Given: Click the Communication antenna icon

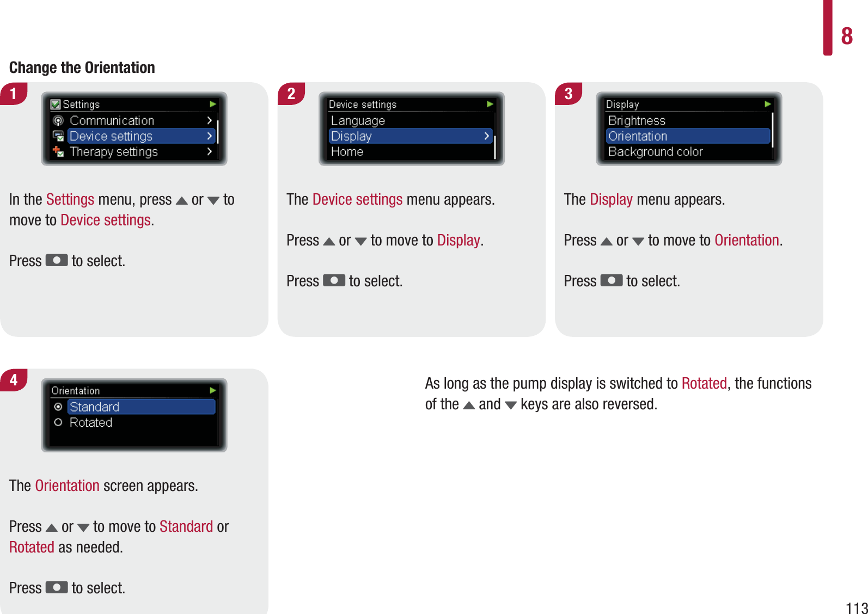Looking at the screenshot, I should pyautogui.click(x=58, y=120).
